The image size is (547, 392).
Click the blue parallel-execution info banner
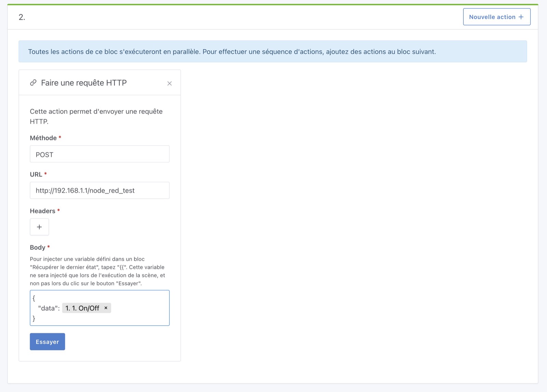(273, 52)
